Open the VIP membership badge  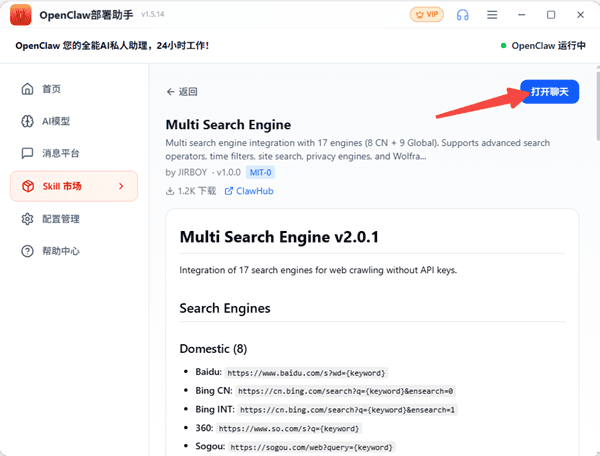click(x=427, y=15)
